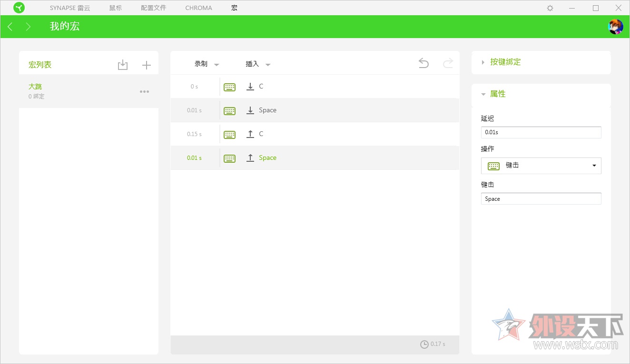Switch to the 配置文件 tab
630x364 pixels.
click(153, 8)
